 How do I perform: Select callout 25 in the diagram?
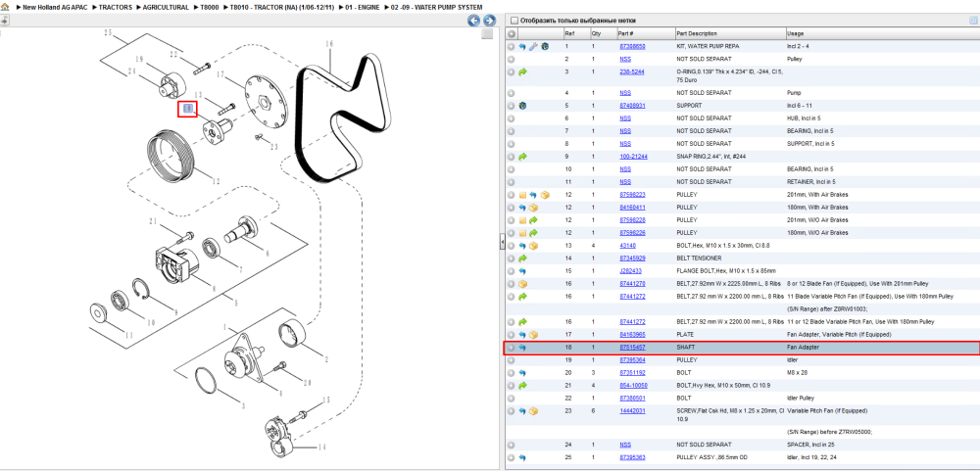coord(108,32)
